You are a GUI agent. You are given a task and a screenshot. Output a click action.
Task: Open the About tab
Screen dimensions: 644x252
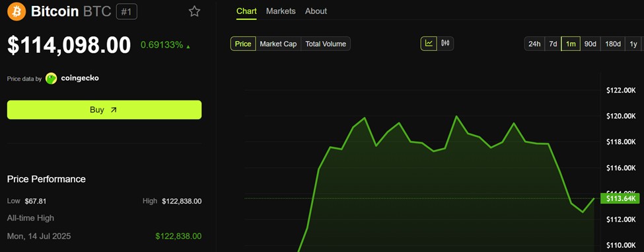(x=316, y=11)
